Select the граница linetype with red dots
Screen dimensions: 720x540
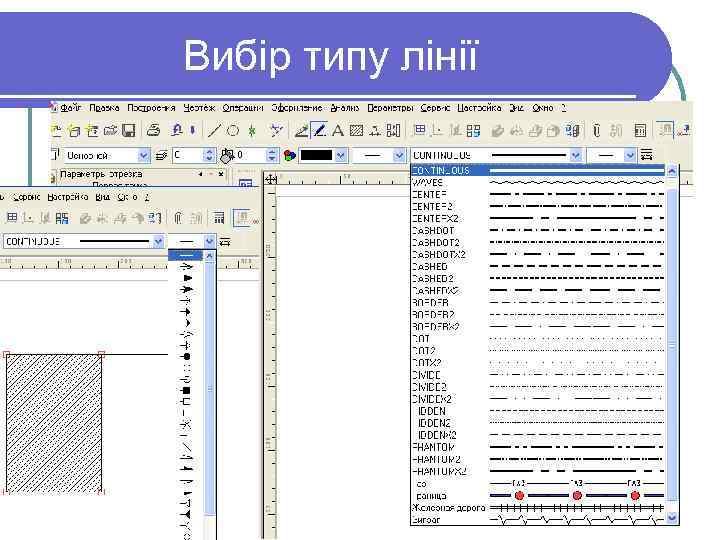[x=538, y=495]
